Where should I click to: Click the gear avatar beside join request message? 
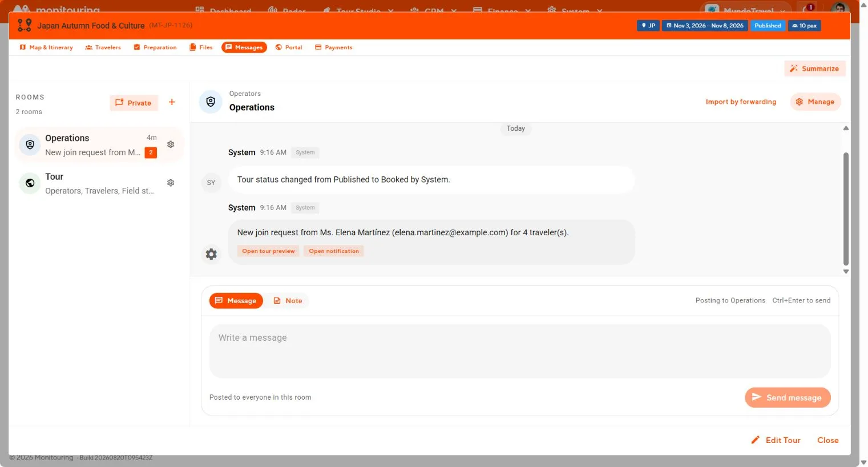coord(211,254)
